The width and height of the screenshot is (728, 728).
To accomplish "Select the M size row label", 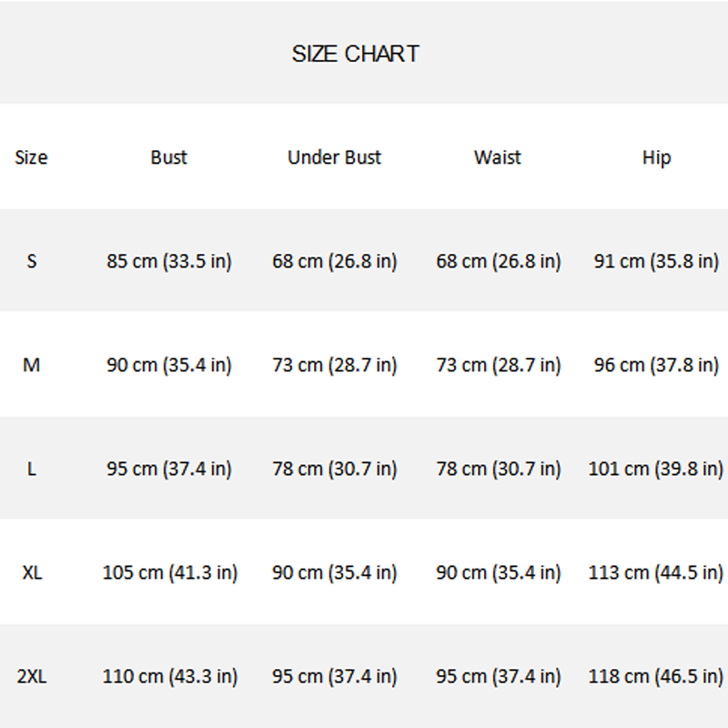I will pyautogui.click(x=32, y=365).
